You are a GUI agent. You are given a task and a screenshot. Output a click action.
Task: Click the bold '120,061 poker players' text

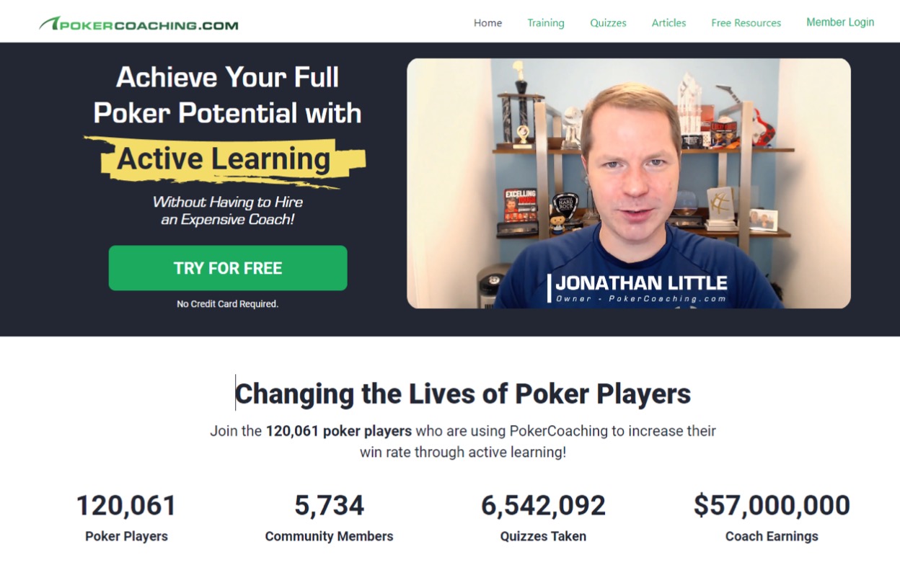338,432
